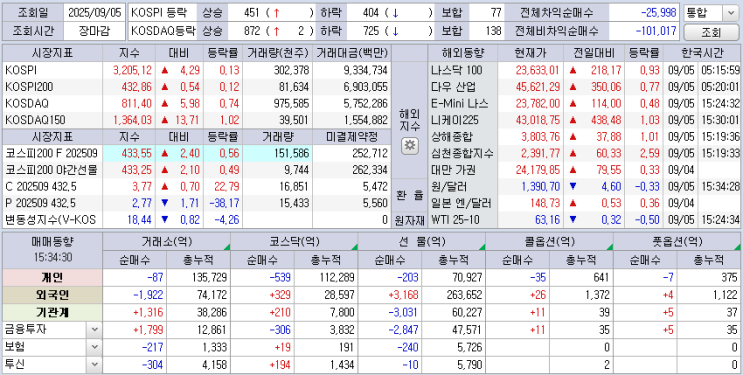
Task: Click the green corner marker on 선물(억) header
Action: [x=482, y=247]
